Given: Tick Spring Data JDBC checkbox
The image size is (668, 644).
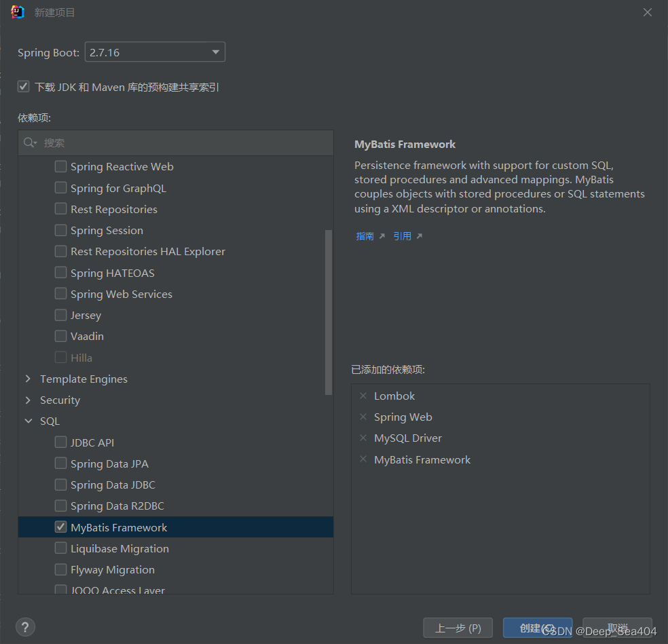Looking at the screenshot, I should coord(60,485).
